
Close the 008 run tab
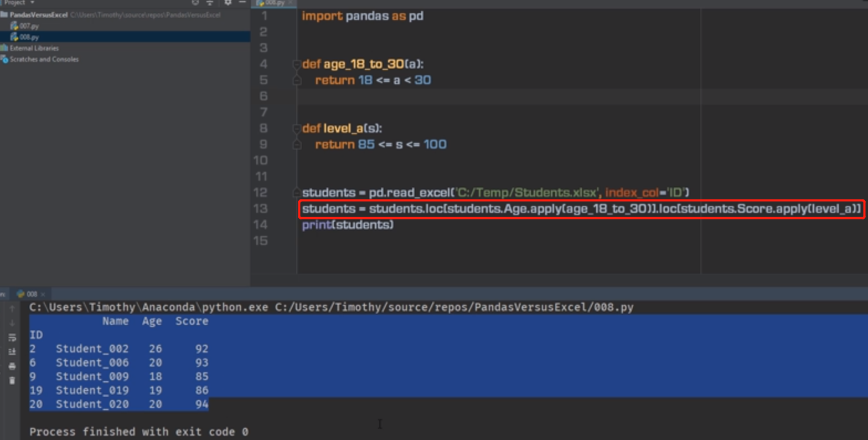click(x=43, y=294)
